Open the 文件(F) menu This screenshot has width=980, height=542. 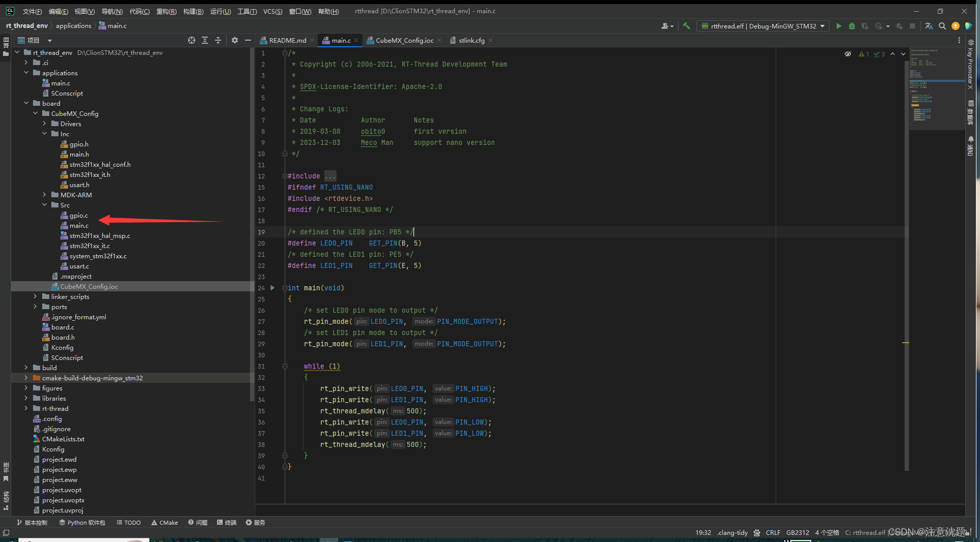(x=32, y=11)
